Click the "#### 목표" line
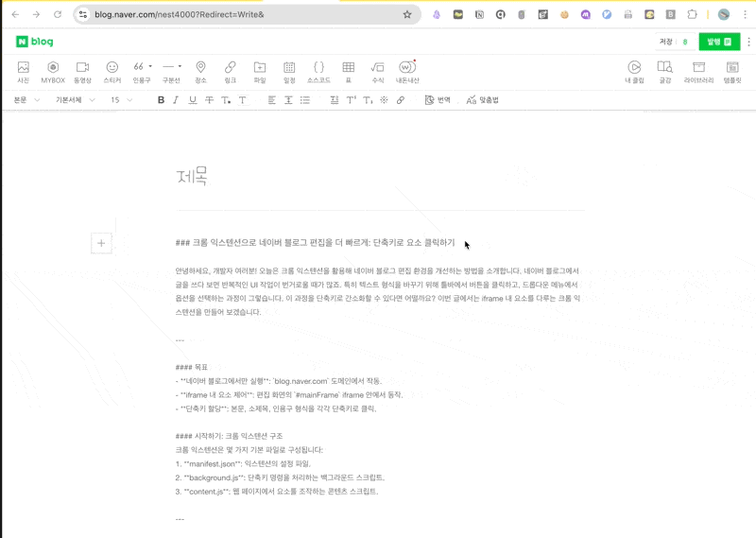The width and height of the screenshot is (756, 538). pyautogui.click(x=192, y=367)
